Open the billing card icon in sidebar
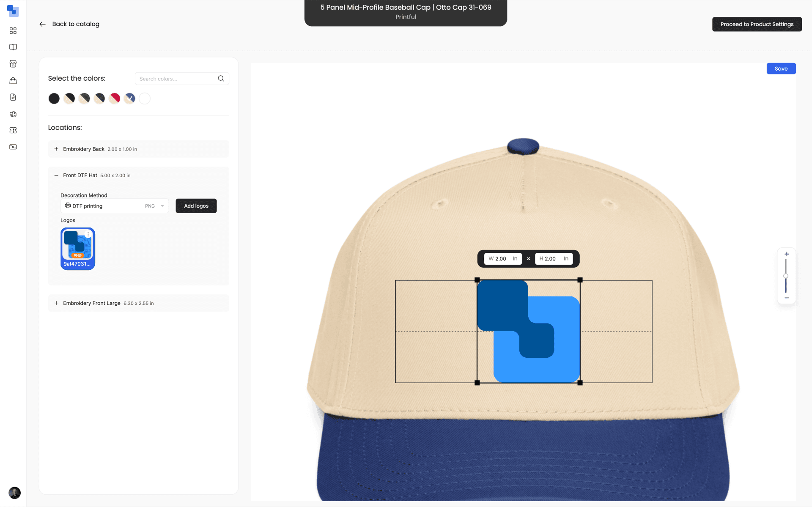This screenshot has width=812, height=507. (13, 147)
